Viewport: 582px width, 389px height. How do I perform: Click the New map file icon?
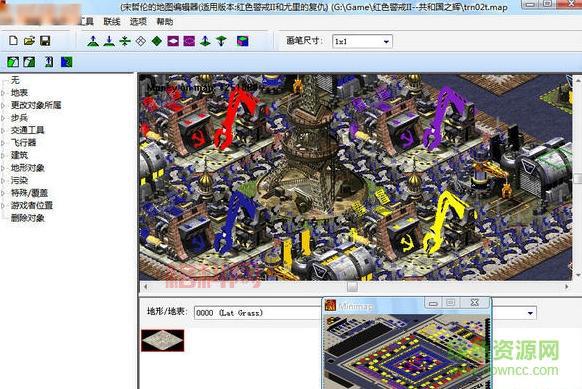13,40
